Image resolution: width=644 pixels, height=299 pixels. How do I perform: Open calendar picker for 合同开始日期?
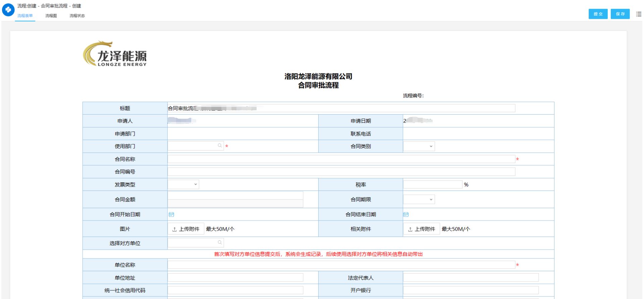pyautogui.click(x=171, y=215)
